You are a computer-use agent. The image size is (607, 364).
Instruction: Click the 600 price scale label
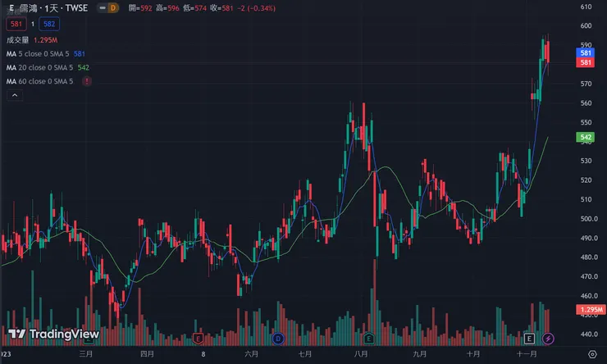coord(586,25)
